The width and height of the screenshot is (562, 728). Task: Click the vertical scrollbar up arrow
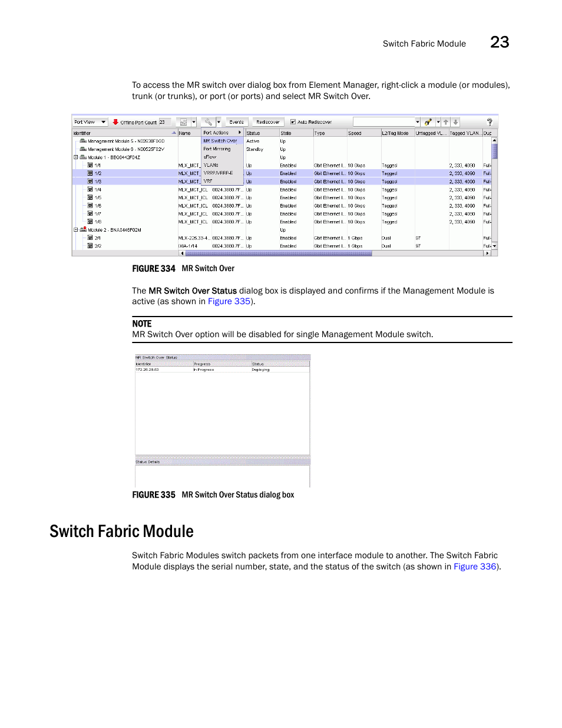(x=494, y=140)
